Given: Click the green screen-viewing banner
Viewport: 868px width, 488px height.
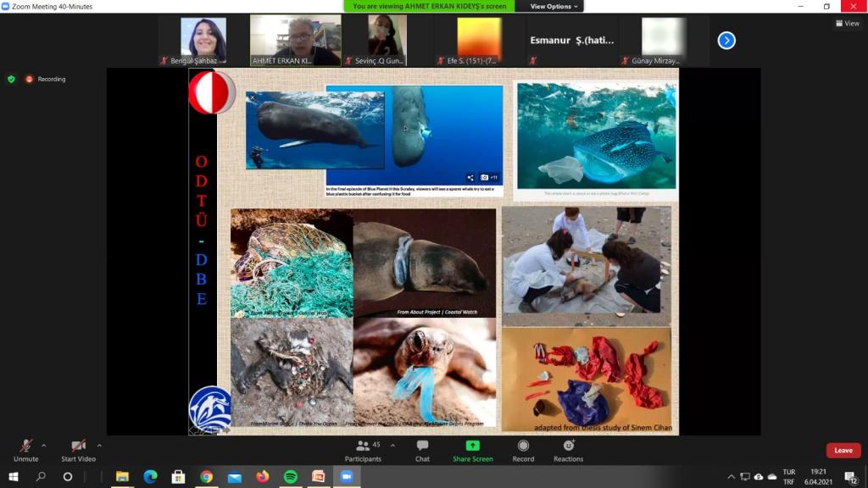Looking at the screenshot, I should coord(429,6).
